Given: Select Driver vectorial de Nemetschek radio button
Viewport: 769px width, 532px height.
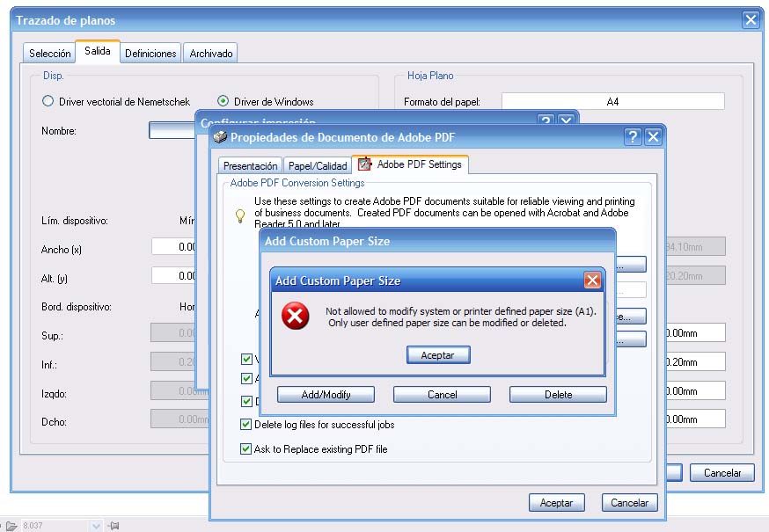Looking at the screenshot, I should point(48,101).
